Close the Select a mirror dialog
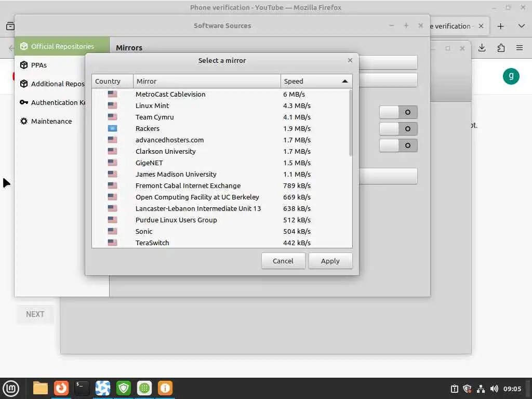This screenshot has width=532, height=399. pyautogui.click(x=350, y=60)
